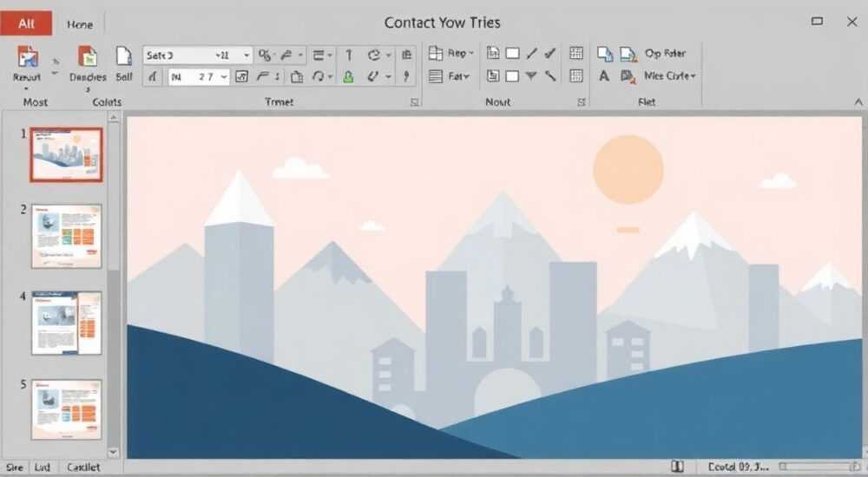Click the Coutd 09.3 status text
Screen dimensions: 868x477
738,467
